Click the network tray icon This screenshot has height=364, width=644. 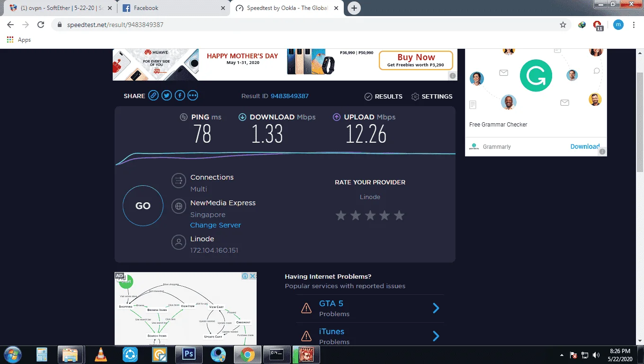point(585,355)
